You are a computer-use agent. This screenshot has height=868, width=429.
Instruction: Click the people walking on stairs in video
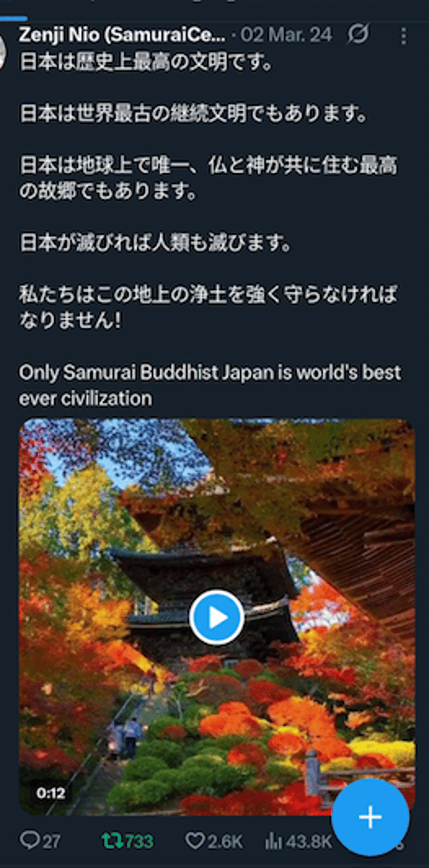pyautogui.click(x=126, y=737)
